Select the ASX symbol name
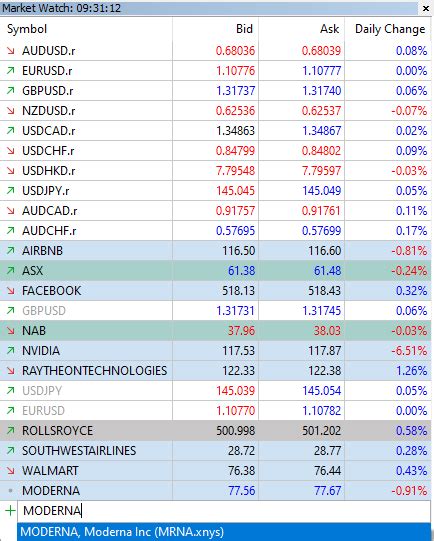The height and width of the screenshot is (541, 434). point(32,270)
